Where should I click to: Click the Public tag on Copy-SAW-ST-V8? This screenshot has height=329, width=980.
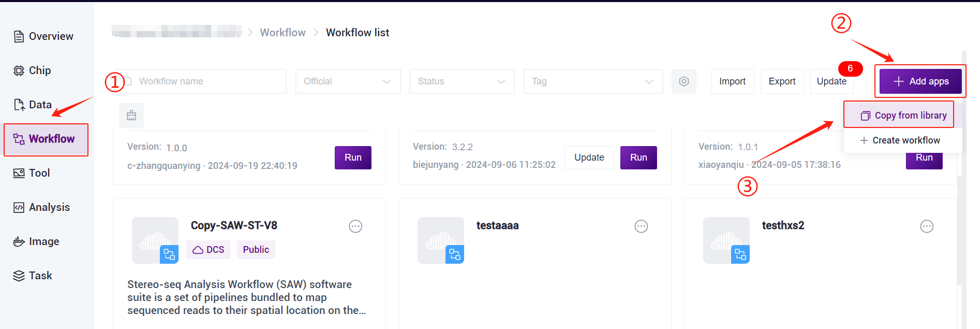point(256,250)
